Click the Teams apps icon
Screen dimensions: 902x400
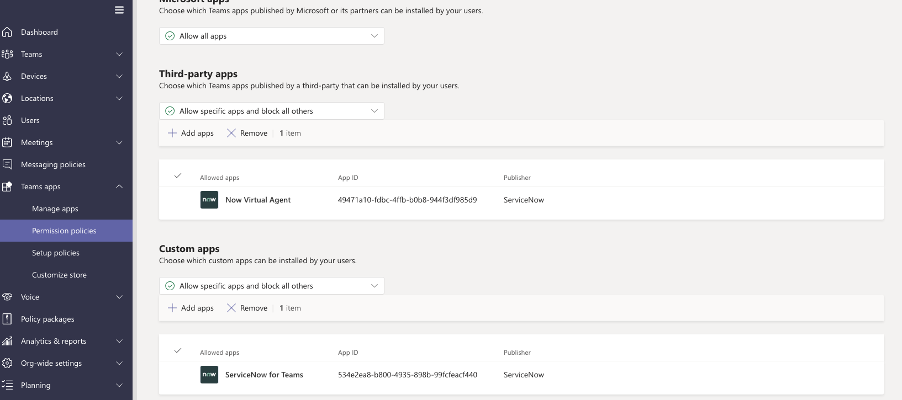7,186
